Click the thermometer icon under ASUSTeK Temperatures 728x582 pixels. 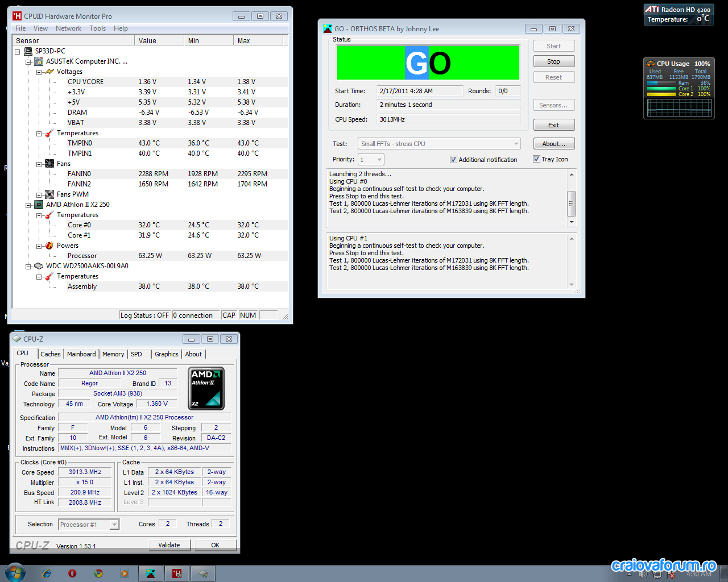coord(49,133)
